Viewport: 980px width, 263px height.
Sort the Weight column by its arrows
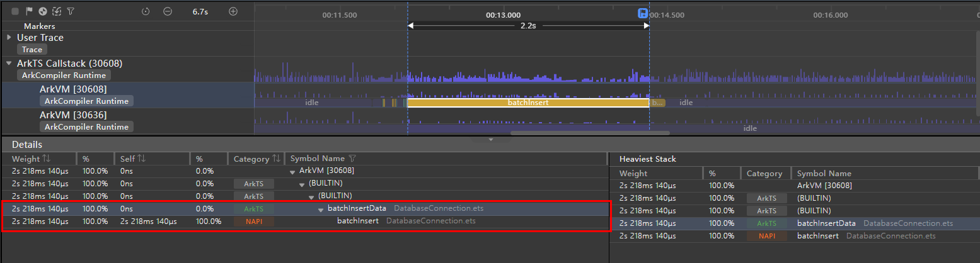point(47,159)
